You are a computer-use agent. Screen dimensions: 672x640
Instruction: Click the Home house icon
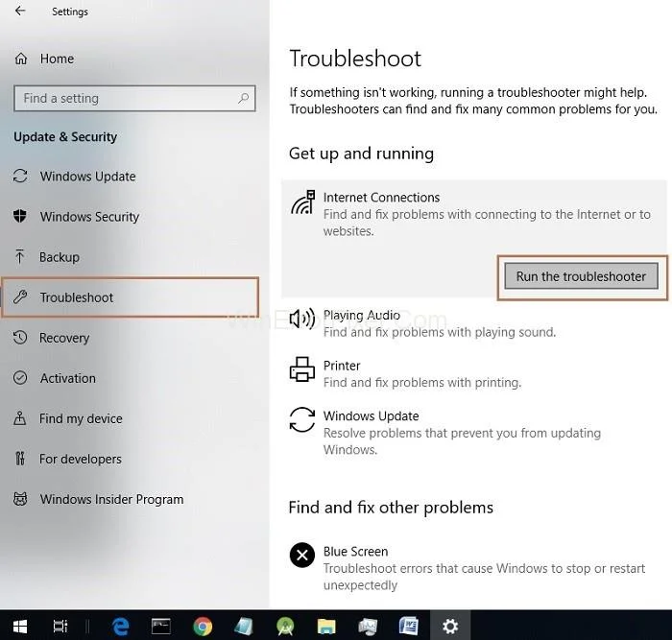21,59
